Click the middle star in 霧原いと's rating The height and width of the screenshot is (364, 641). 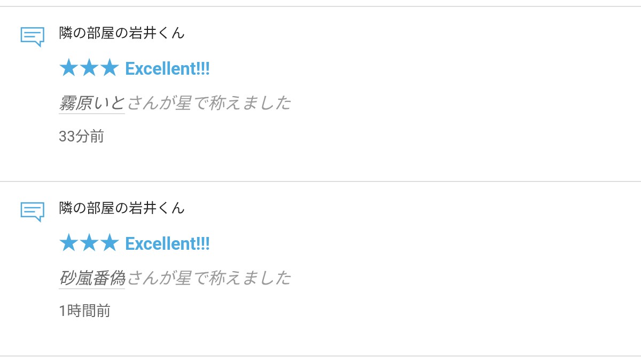[89, 68]
